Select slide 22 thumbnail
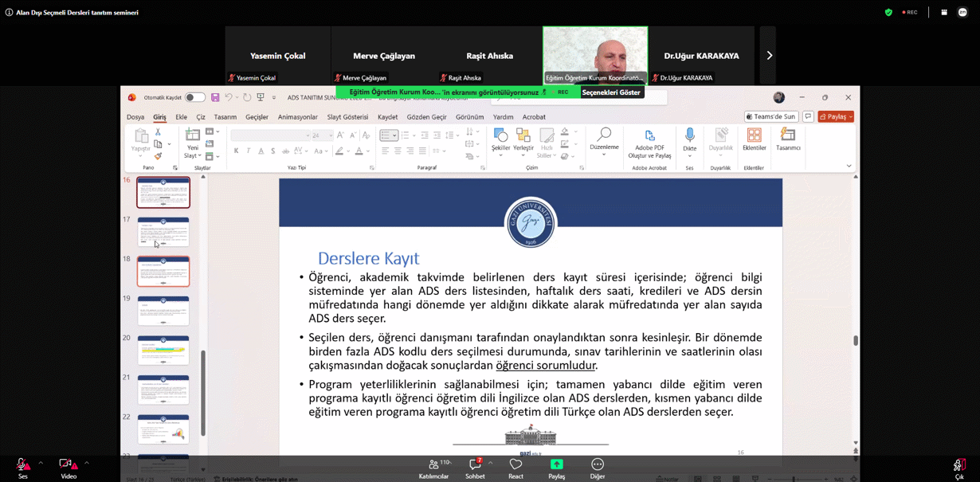Viewport: 980px width, 482px height. [163, 429]
